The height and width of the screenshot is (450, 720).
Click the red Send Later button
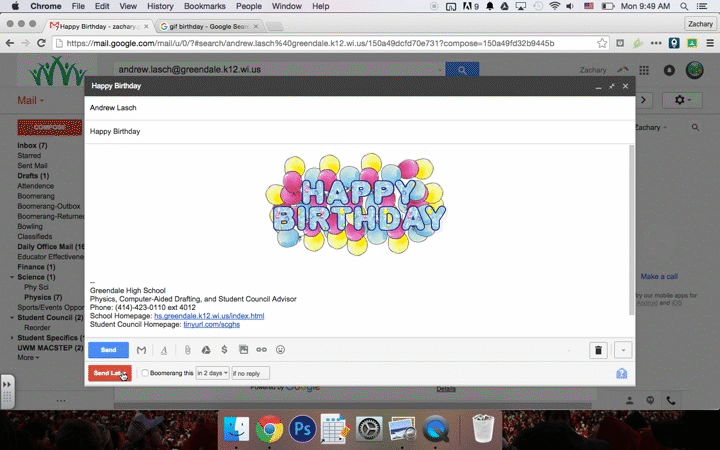(x=108, y=373)
